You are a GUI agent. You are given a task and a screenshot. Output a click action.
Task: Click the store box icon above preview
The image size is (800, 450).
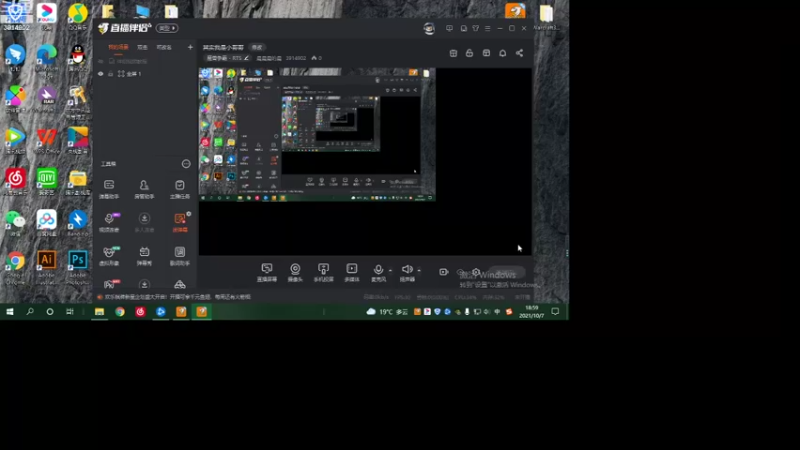(486, 53)
